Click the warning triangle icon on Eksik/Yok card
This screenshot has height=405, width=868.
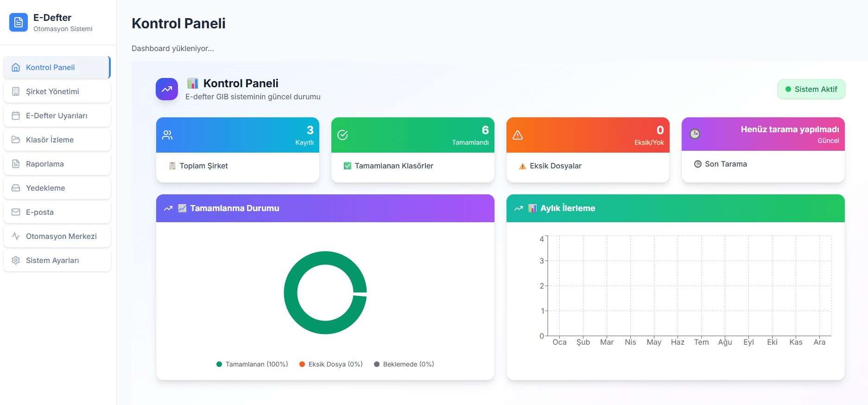pos(518,135)
